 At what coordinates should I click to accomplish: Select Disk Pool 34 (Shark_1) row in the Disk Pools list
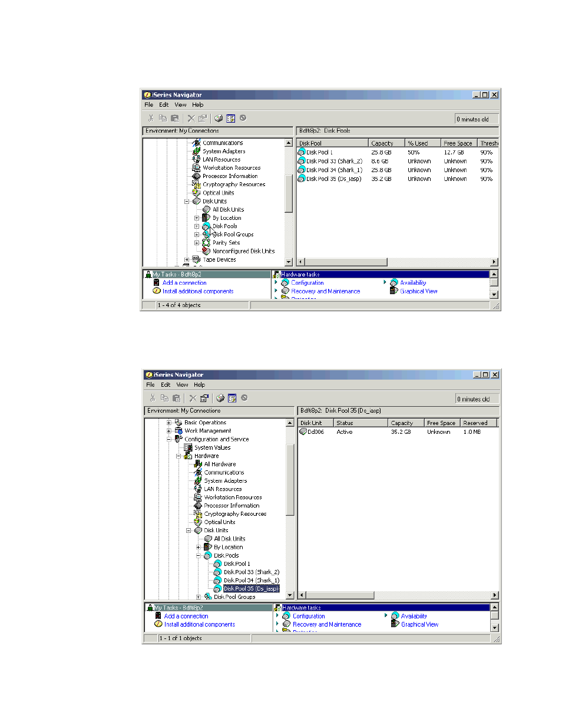pos(396,170)
